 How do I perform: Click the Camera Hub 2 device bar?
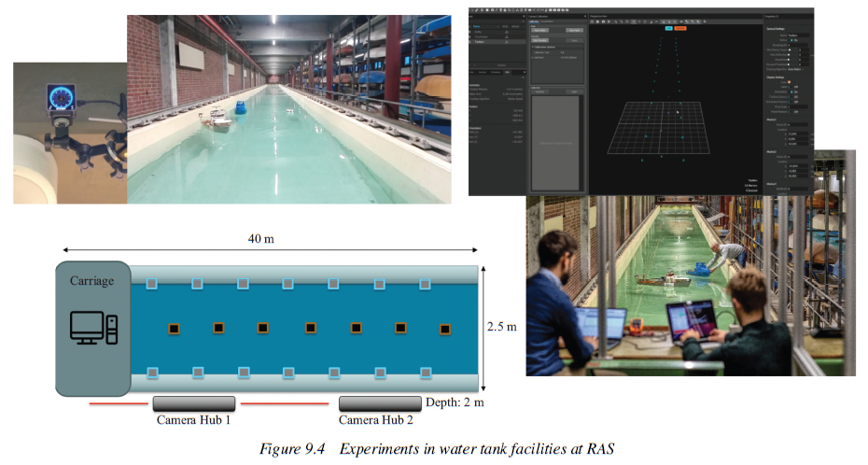(x=379, y=403)
